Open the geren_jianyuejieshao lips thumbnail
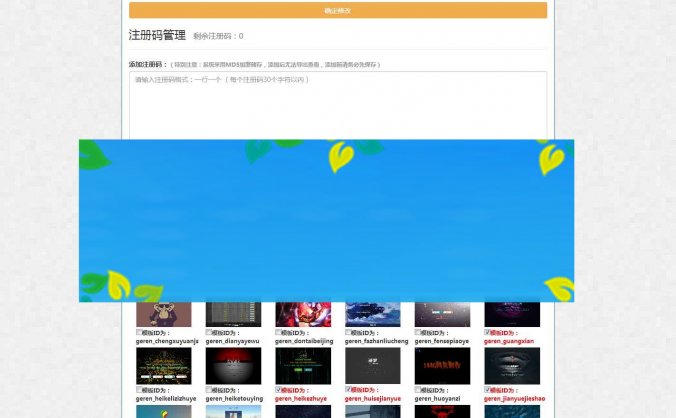676x418 pixels. click(512, 366)
